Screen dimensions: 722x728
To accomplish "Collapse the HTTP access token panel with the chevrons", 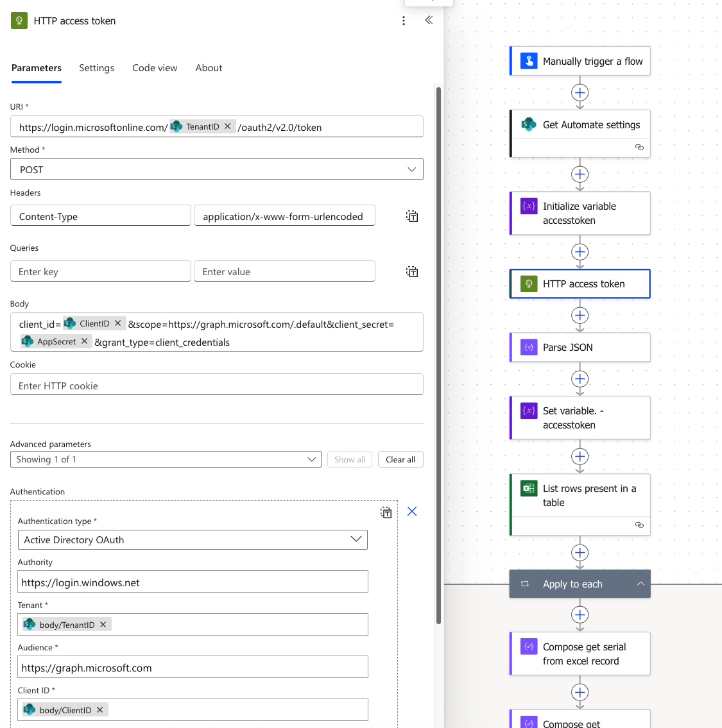I will point(429,20).
